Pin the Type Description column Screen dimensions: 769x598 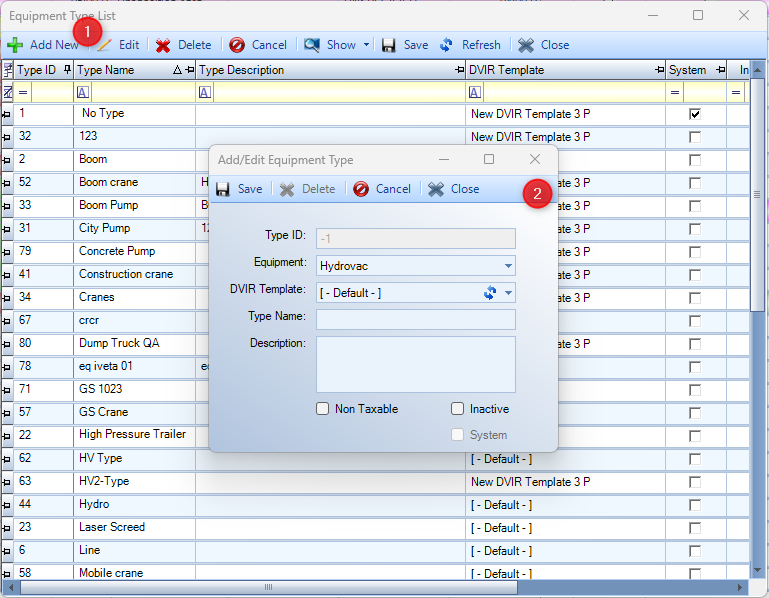(x=459, y=70)
